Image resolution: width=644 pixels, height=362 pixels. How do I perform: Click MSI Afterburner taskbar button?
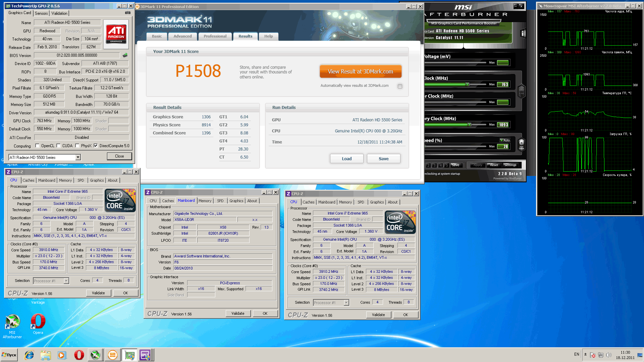(95, 355)
